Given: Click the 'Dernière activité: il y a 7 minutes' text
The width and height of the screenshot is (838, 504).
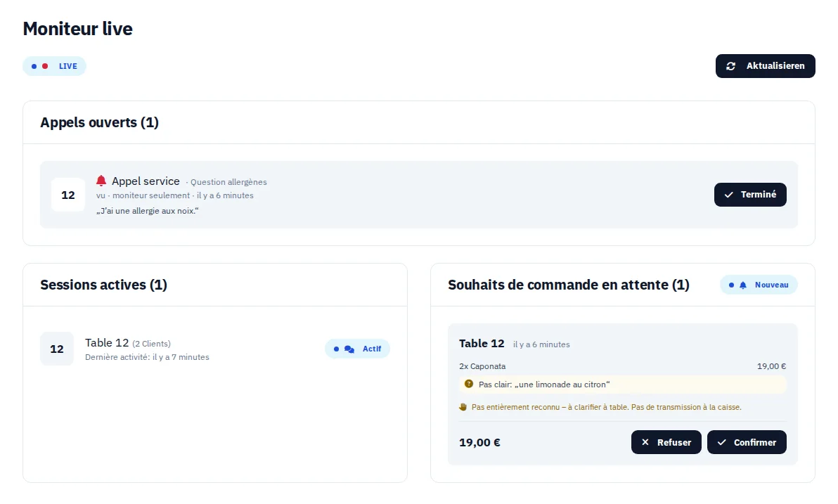Looking at the screenshot, I should coord(147,357).
